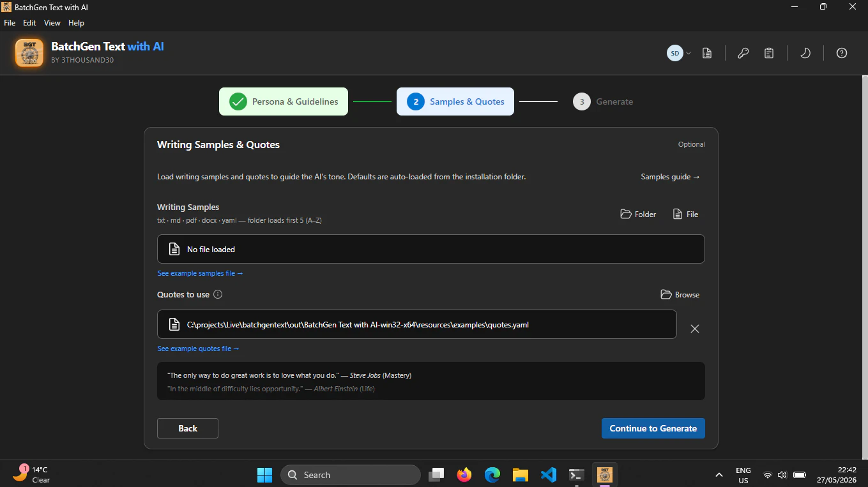Click the Optional label

tap(692, 144)
